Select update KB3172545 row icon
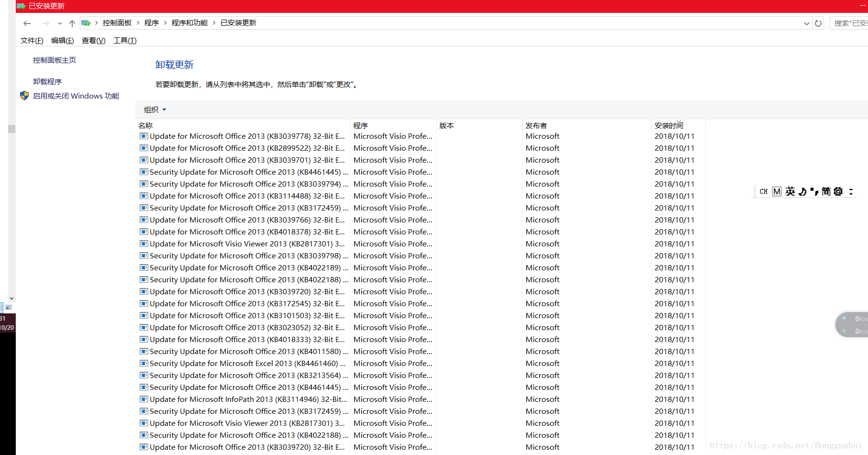868x455 pixels. coord(143,303)
